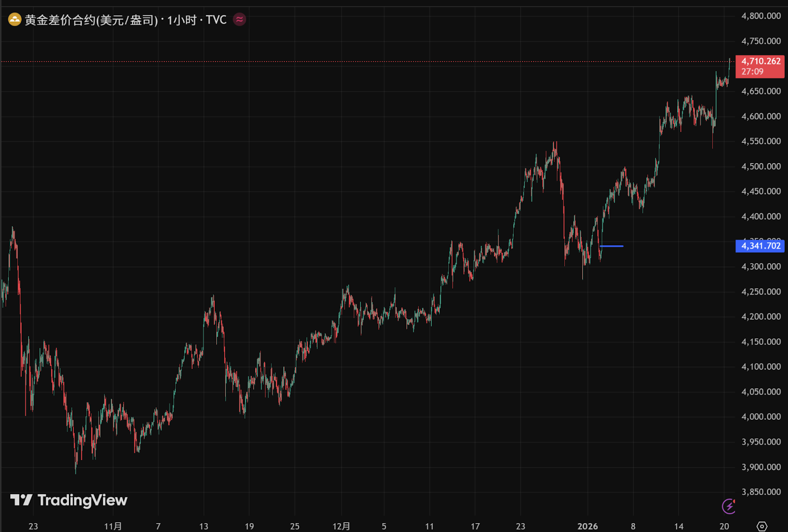Click the 1小时 interval label
This screenshot has height=532, width=788.
pyautogui.click(x=182, y=20)
